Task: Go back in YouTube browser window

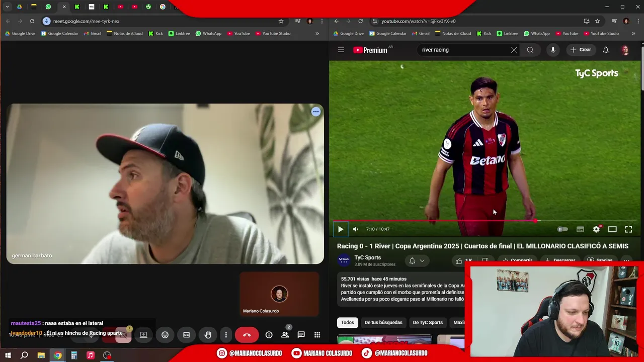Action: coord(337,21)
